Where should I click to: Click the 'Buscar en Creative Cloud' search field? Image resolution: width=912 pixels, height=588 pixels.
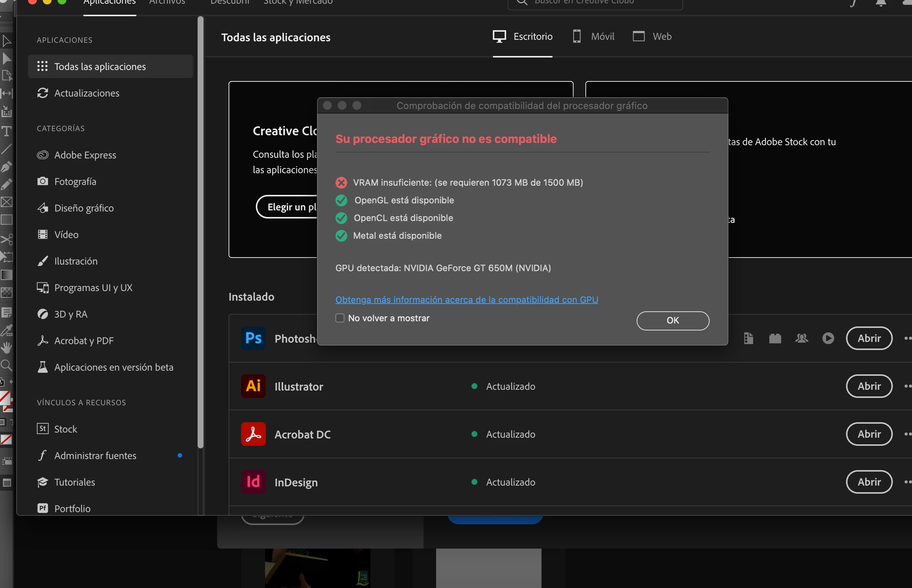tap(595, 3)
